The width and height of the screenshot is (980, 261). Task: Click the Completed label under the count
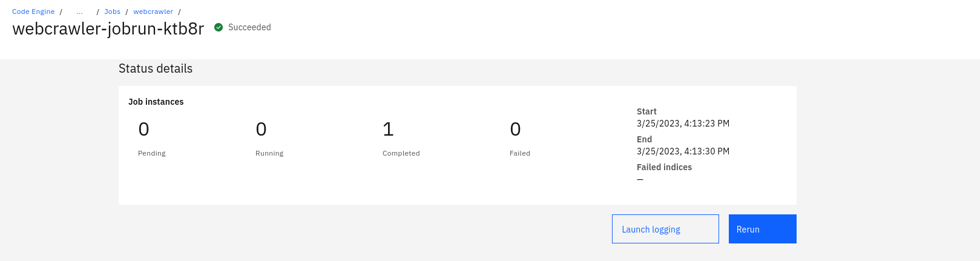click(401, 153)
